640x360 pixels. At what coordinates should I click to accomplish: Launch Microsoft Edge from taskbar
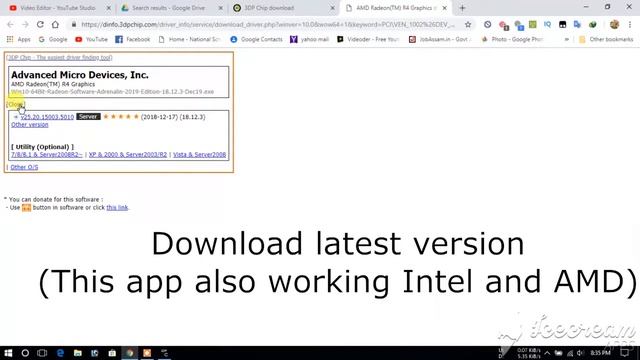click(60, 353)
